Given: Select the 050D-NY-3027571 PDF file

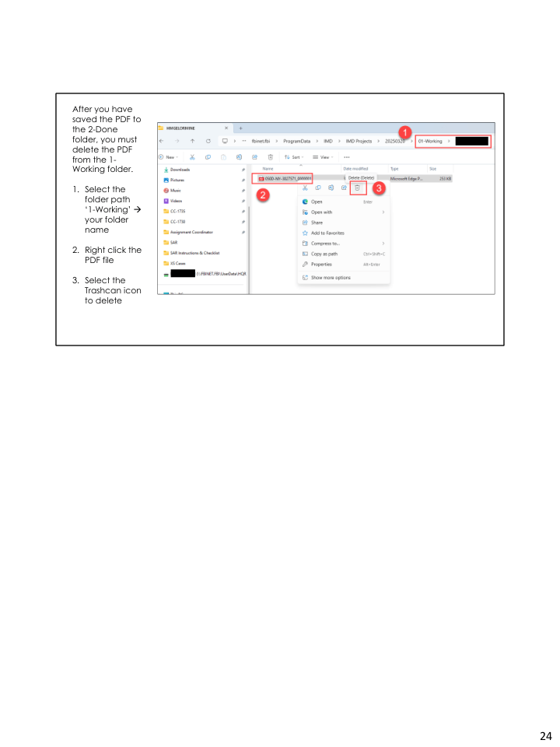Looking at the screenshot, I should click(x=286, y=178).
